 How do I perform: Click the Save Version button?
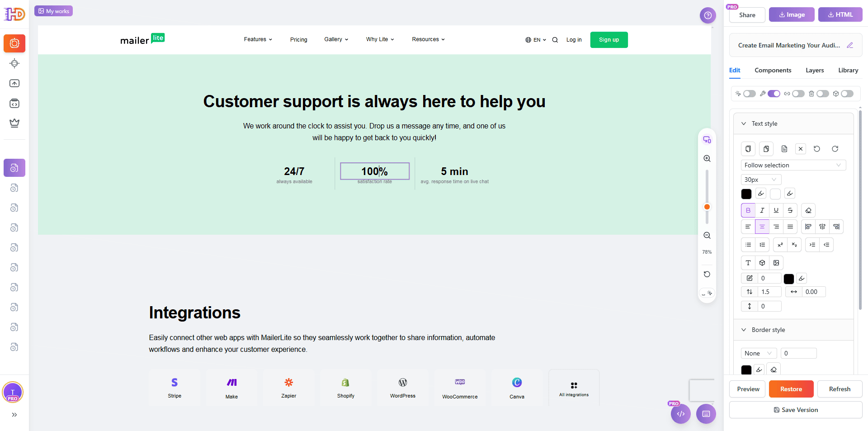[796, 410]
